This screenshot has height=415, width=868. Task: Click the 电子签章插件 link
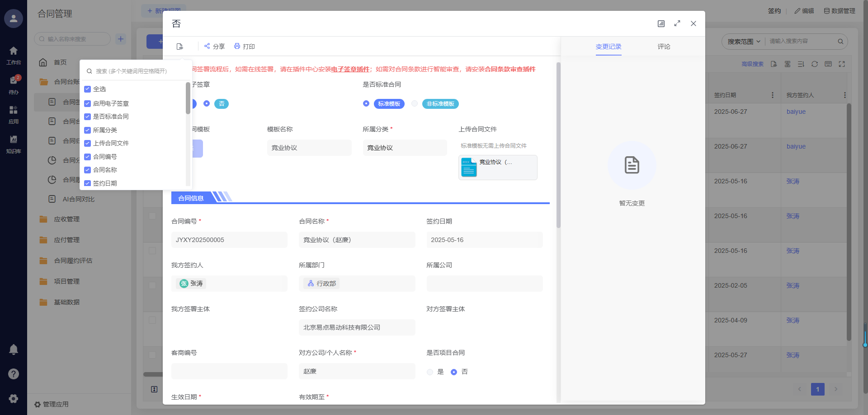tap(350, 69)
